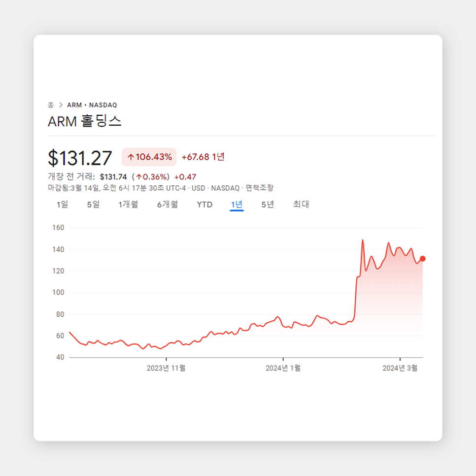Click the red endpoint dot on chart
This screenshot has width=476, height=476.
click(423, 259)
